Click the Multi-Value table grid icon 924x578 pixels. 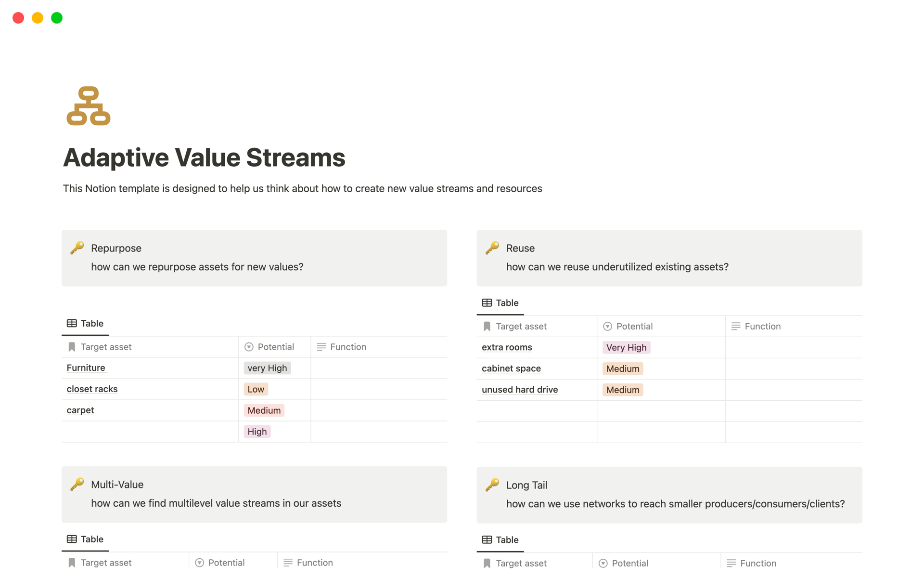coord(73,539)
